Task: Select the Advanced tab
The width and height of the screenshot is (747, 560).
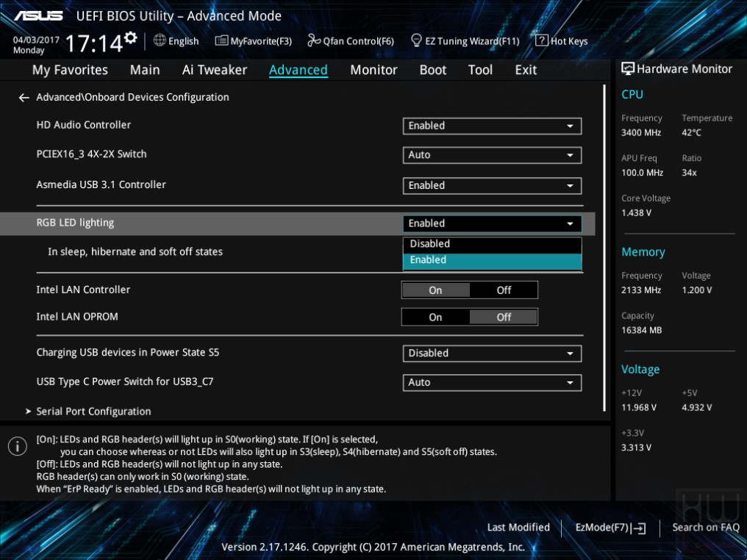Action: pos(299,70)
